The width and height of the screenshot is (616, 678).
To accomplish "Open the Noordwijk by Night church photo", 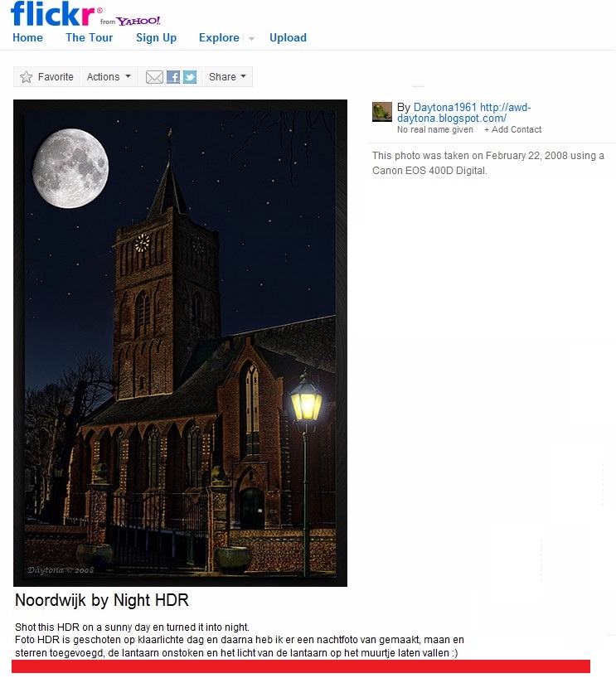I will coord(180,343).
